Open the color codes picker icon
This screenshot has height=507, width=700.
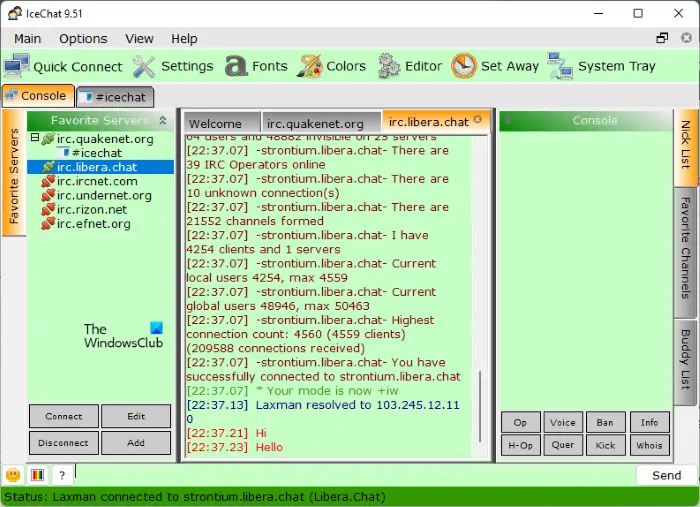[38, 475]
